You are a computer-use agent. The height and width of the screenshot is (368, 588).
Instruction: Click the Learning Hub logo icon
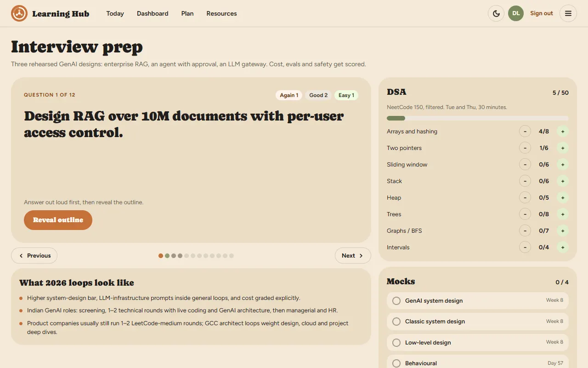pyautogui.click(x=19, y=13)
